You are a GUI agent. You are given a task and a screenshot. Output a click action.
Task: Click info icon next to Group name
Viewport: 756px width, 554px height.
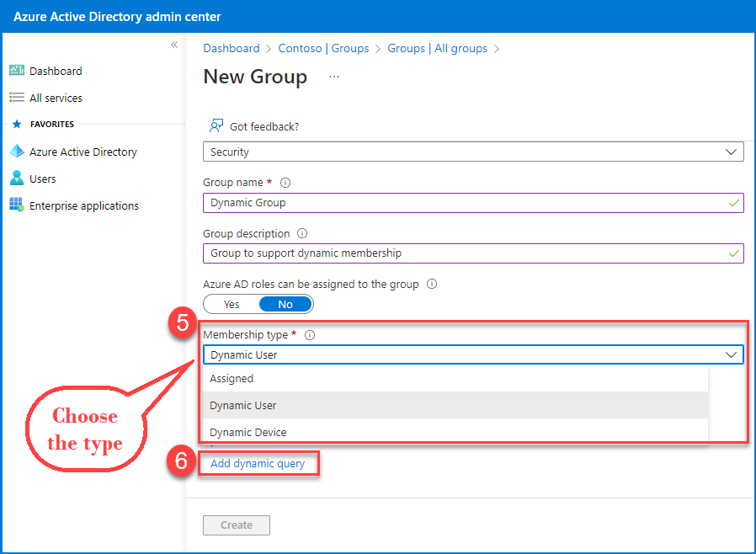285,183
